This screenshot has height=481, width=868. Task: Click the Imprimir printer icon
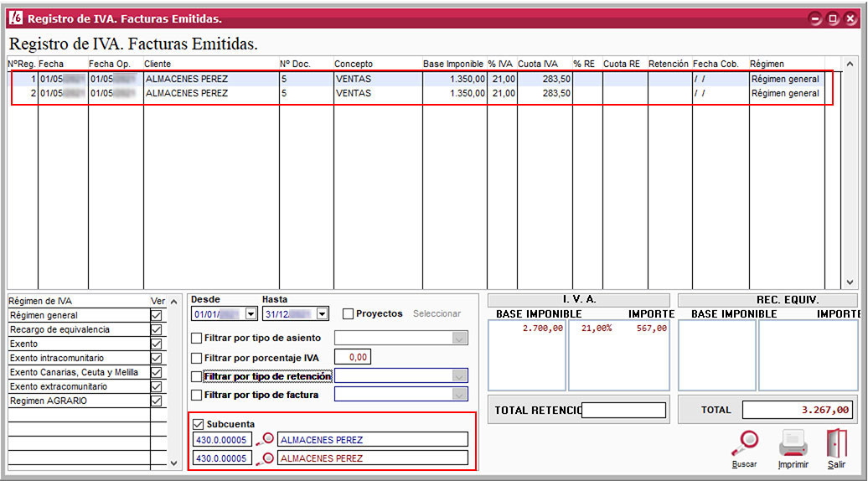point(793,444)
